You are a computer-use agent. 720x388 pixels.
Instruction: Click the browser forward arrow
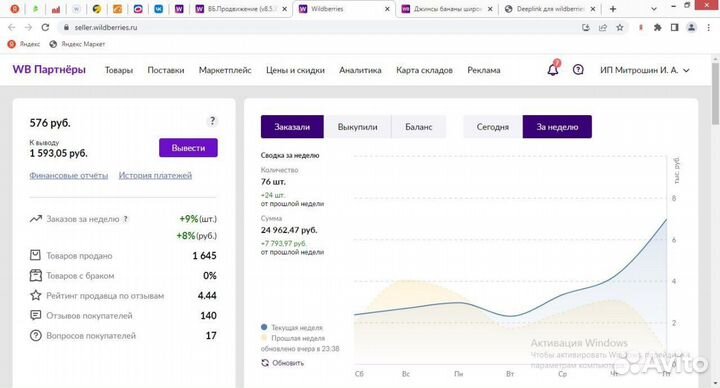[x=28, y=28]
